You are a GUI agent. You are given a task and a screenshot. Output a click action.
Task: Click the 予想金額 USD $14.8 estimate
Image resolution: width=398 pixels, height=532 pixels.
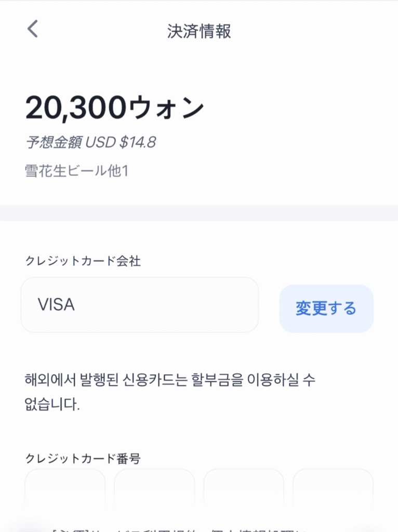(90, 142)
